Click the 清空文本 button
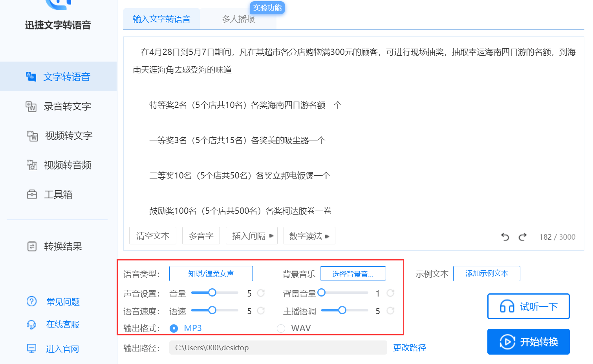 click(x=153, y=236)
